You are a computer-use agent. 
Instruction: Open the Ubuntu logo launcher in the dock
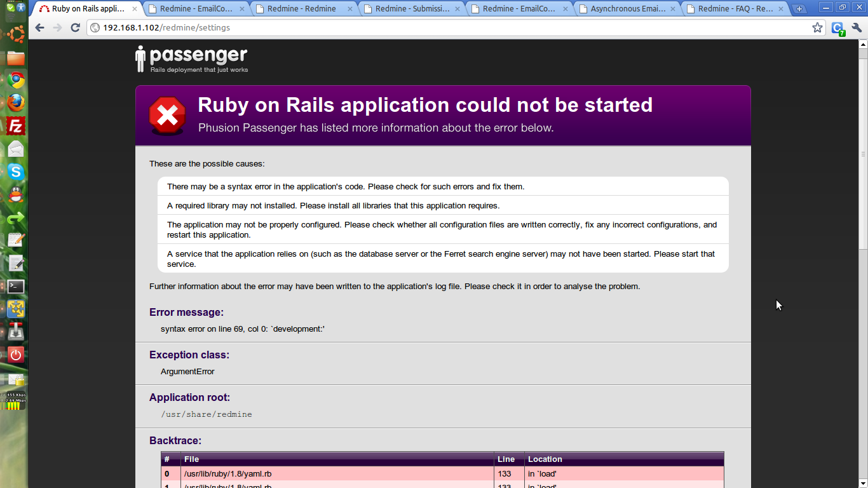tap(16, 34)
